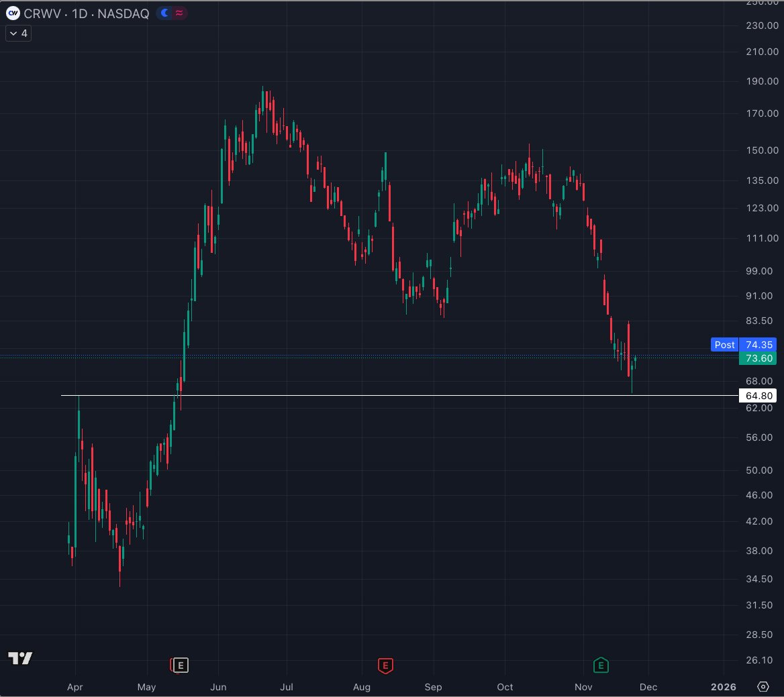Viewport: 784px width, 697px height.
Task: Click the Apr label on time axis
Action: click(x=75, y=687)
